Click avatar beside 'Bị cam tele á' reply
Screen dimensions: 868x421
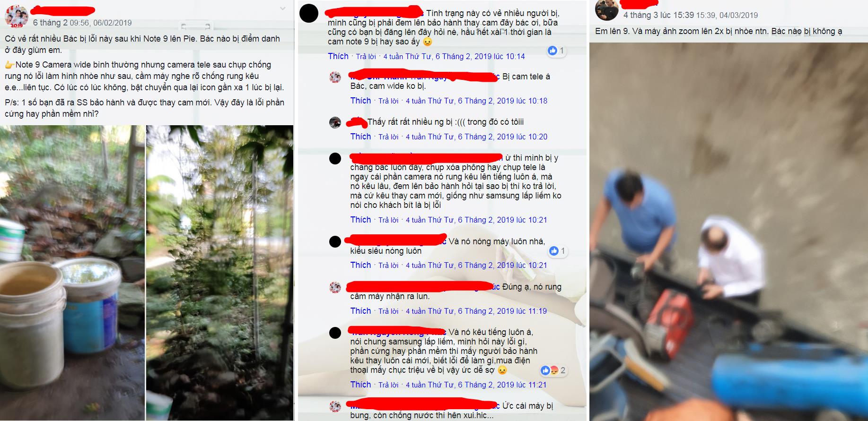click(x=335, y=77)
